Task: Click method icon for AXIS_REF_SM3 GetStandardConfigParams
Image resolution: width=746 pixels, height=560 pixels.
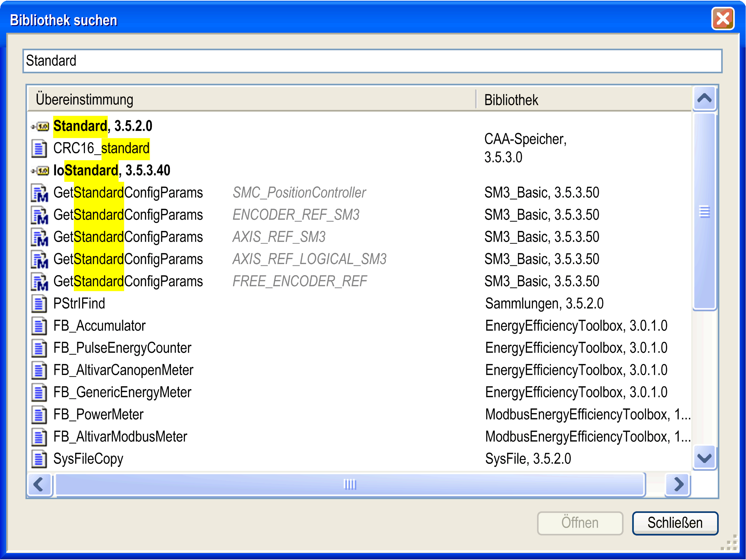Action: pyautogui.click(x=39, y=238)
